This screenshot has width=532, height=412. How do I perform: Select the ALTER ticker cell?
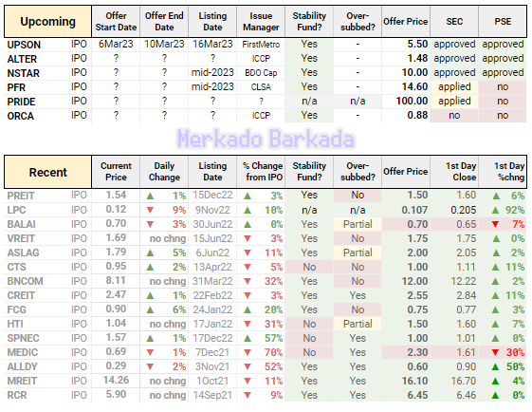click(x=22, y=59)
